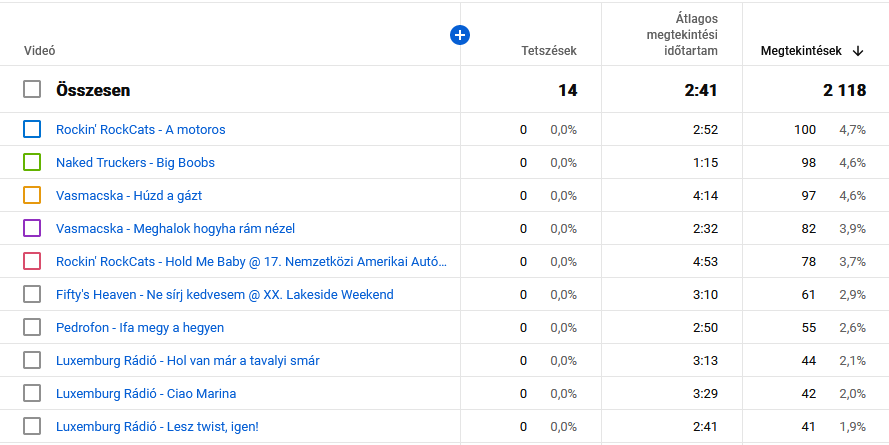Viewport: 889px width, 445px height.
Task: Click the Tetszések column header
Action: [548, 51]
